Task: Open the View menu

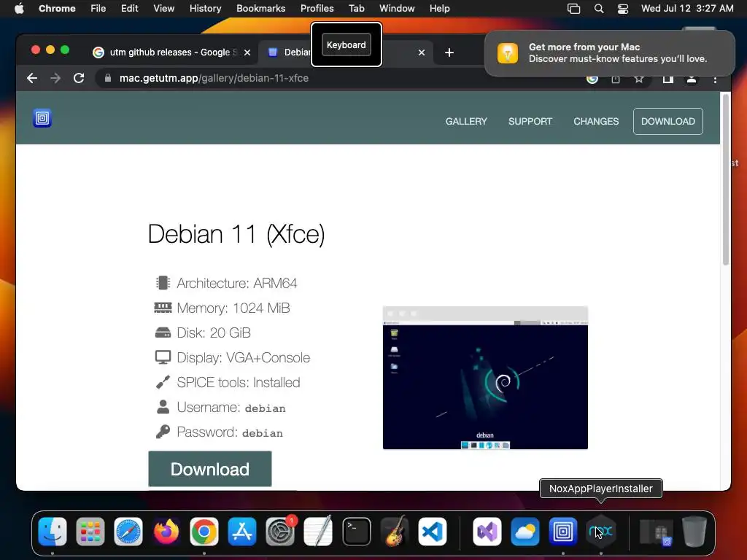Action: (x=163, y=9)
